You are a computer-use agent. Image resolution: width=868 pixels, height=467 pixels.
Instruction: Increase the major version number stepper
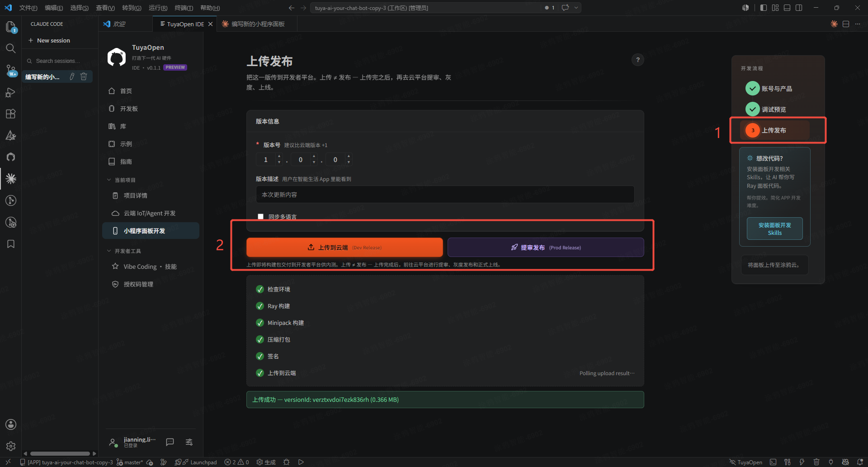279,157
